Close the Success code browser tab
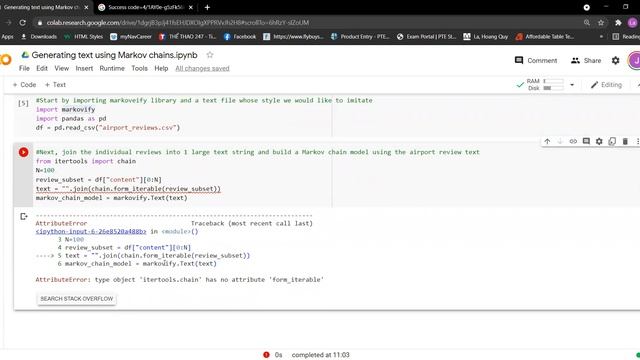The image size is (640, 360). 191,7
